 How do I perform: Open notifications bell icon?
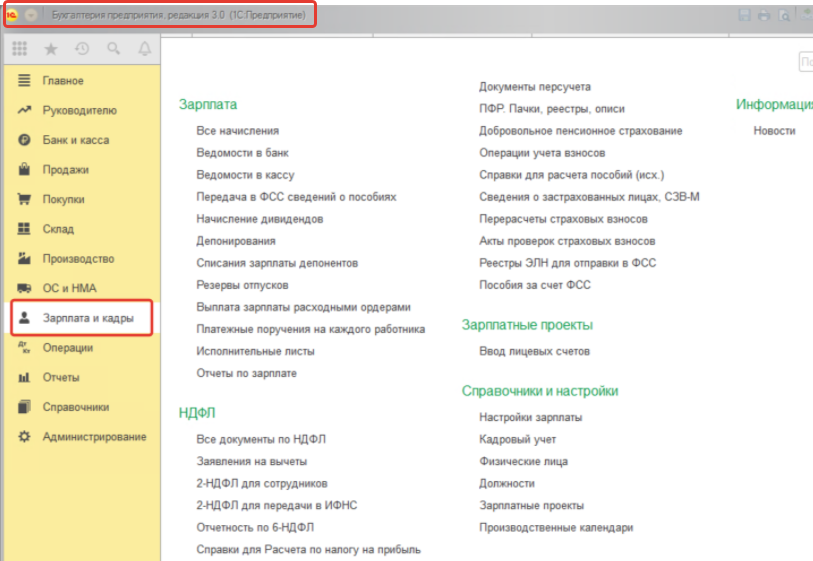coord(145,49)
